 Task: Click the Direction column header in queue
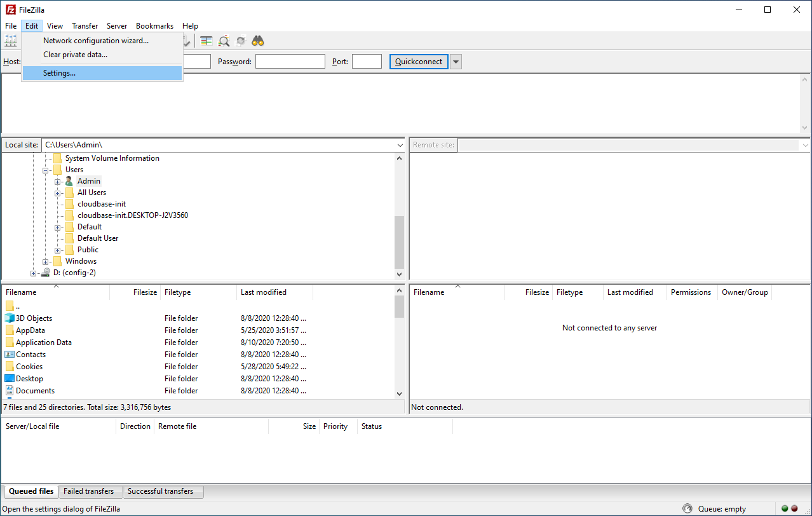[x=135, y=426]
